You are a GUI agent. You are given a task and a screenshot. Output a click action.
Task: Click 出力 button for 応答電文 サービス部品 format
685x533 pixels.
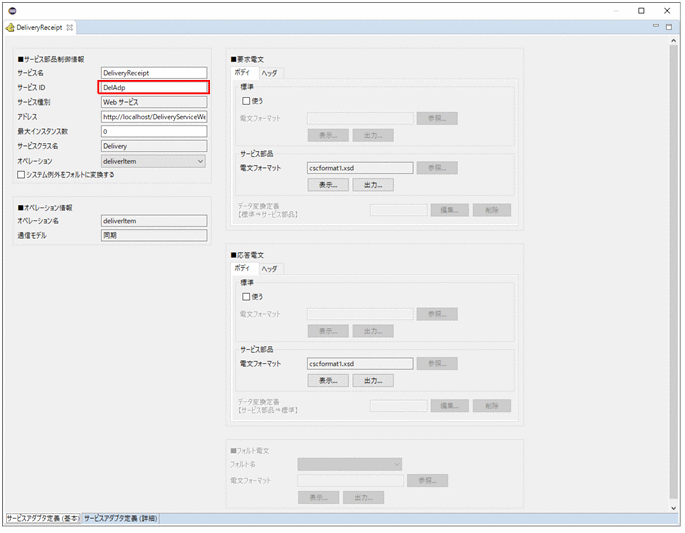tap(373, 381)
